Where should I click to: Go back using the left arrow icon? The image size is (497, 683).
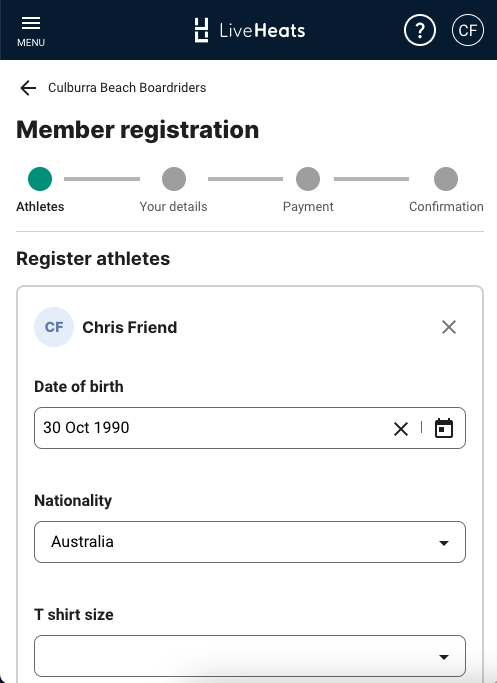click(28, 88)
